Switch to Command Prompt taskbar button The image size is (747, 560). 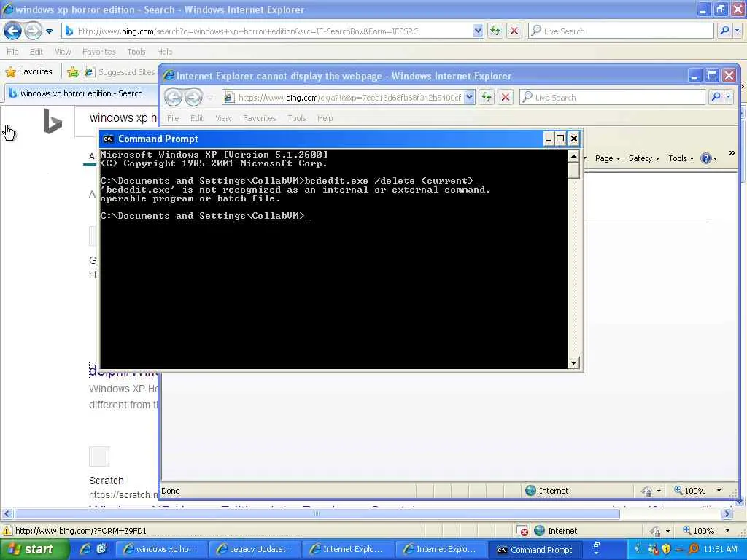pos(535,550)
